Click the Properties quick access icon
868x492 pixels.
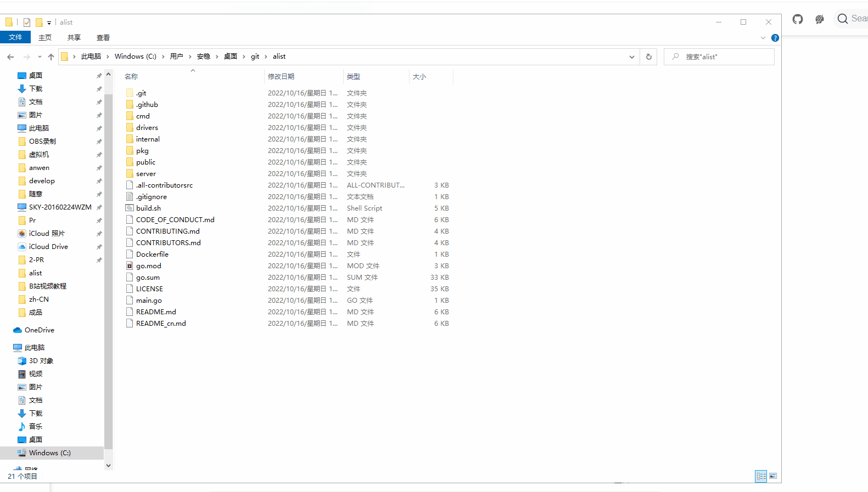point(27,22)
